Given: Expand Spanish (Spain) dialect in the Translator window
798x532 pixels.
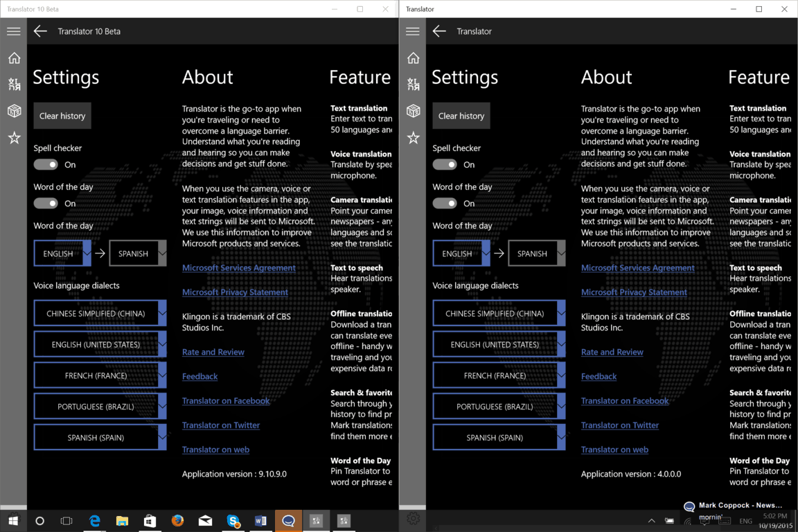Looking at the screenshot, I should [499, 437].
